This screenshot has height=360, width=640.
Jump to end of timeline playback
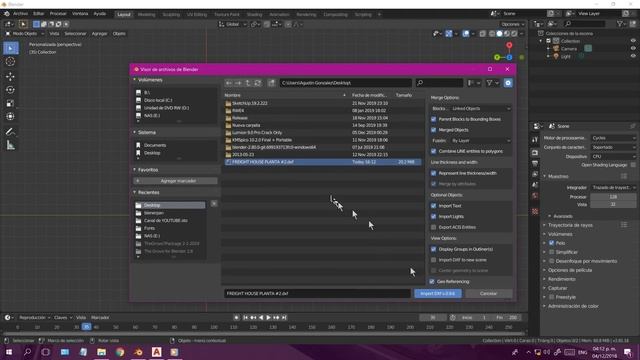coord(284,318)
